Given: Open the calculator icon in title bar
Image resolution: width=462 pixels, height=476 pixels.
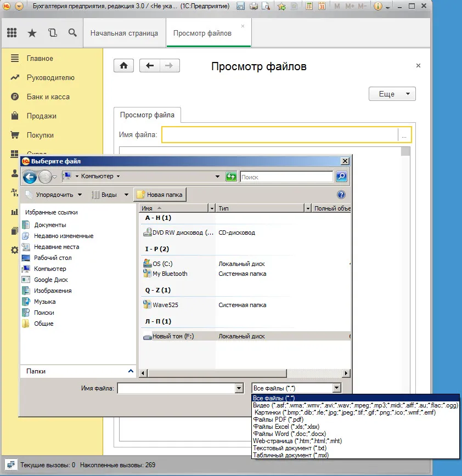Looking at the screenshot, I should (309, 6).
